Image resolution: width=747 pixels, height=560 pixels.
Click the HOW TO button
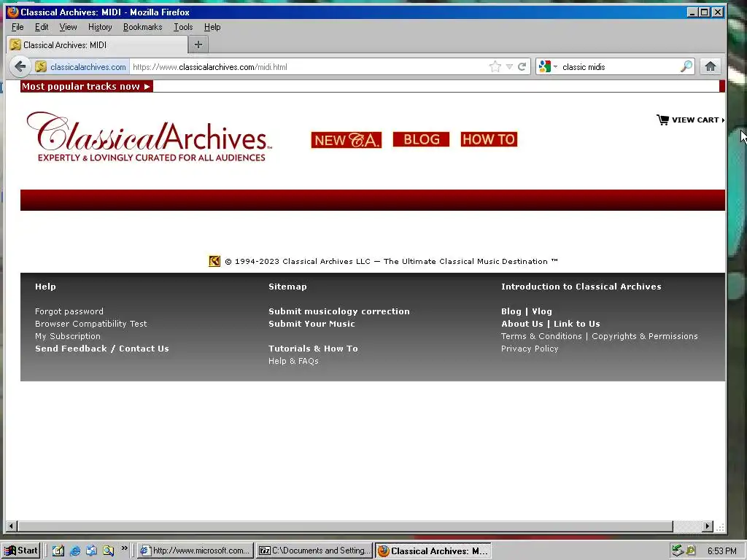[489, 139]
